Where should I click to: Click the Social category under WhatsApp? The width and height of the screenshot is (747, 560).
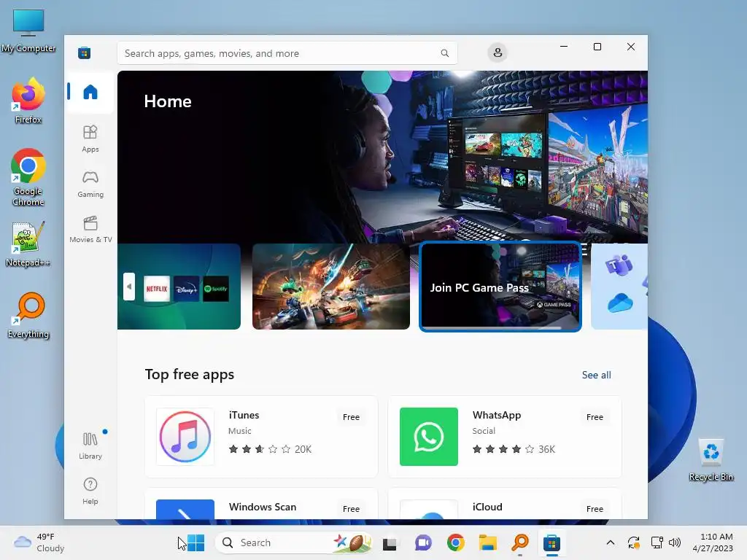(x=484, y=431)
